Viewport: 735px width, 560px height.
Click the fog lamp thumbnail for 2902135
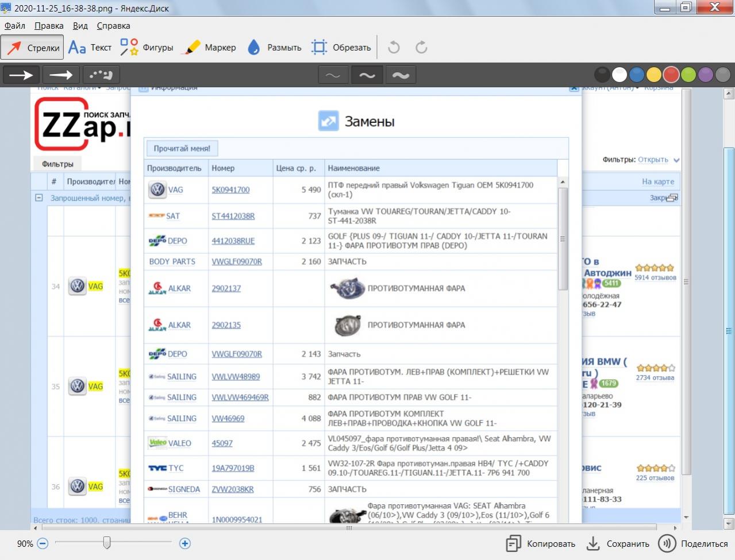[348, 325]
